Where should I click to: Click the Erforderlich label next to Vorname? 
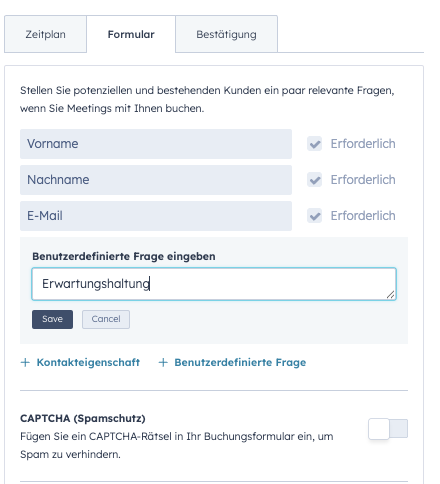363,144
